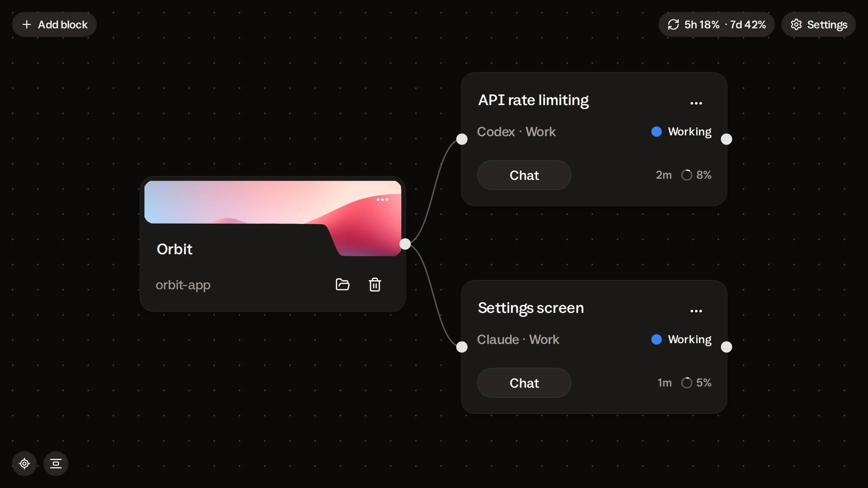Click Settings screen output connector dot
Image resolution: width=868 pixels, height=488 pixels.
point(727,347)
